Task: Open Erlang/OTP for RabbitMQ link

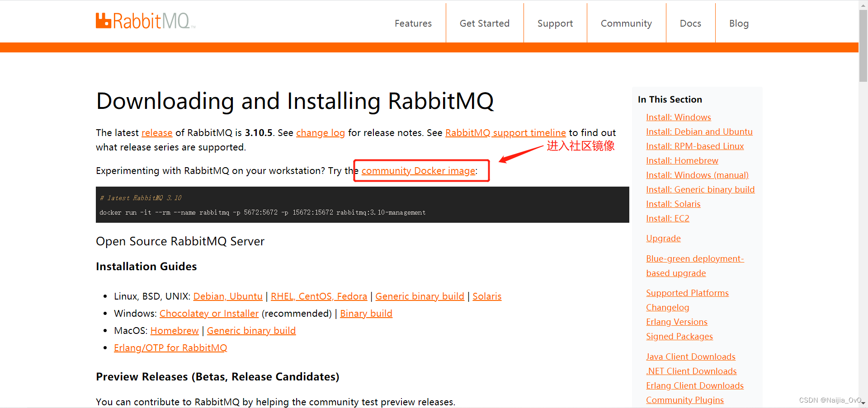Action: click(170, 348)
